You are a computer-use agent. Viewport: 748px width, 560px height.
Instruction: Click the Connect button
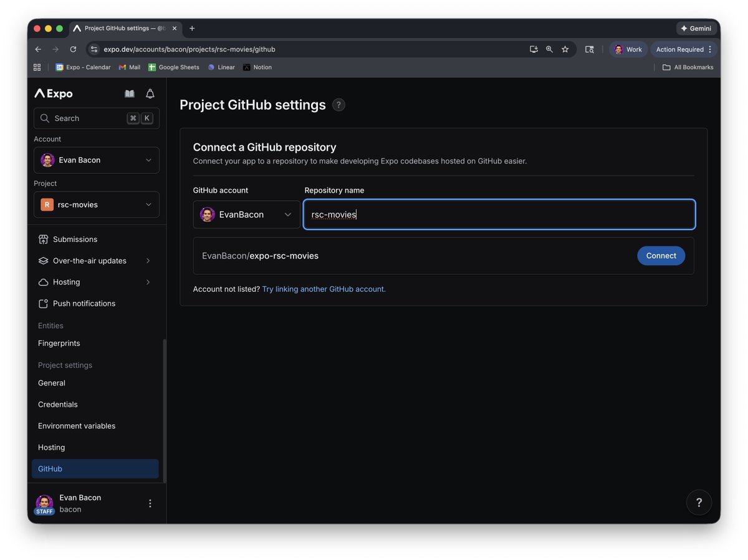pyautogui.click(x=661, y=256)
